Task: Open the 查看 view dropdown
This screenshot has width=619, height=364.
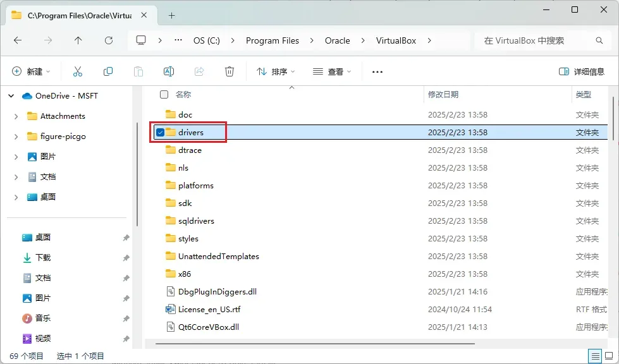Action: click(x=332, y=72)
